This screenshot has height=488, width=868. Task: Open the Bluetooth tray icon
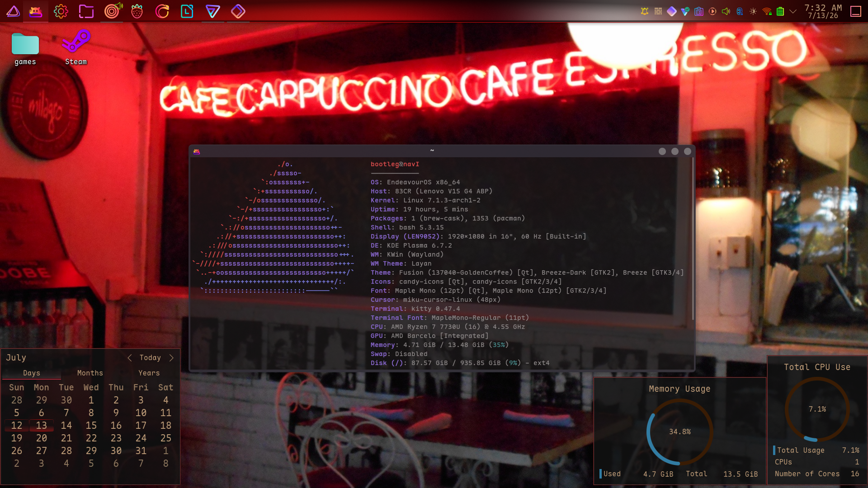[x=740, y=11]
